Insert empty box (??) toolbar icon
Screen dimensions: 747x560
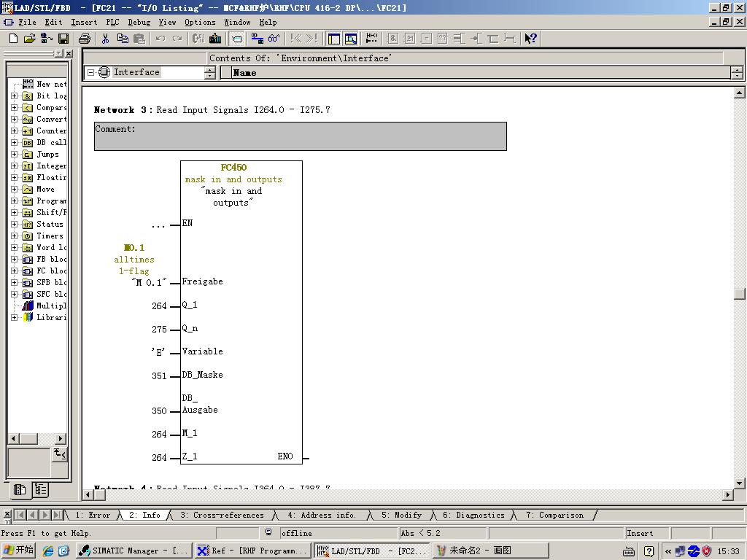pos(443,39)
